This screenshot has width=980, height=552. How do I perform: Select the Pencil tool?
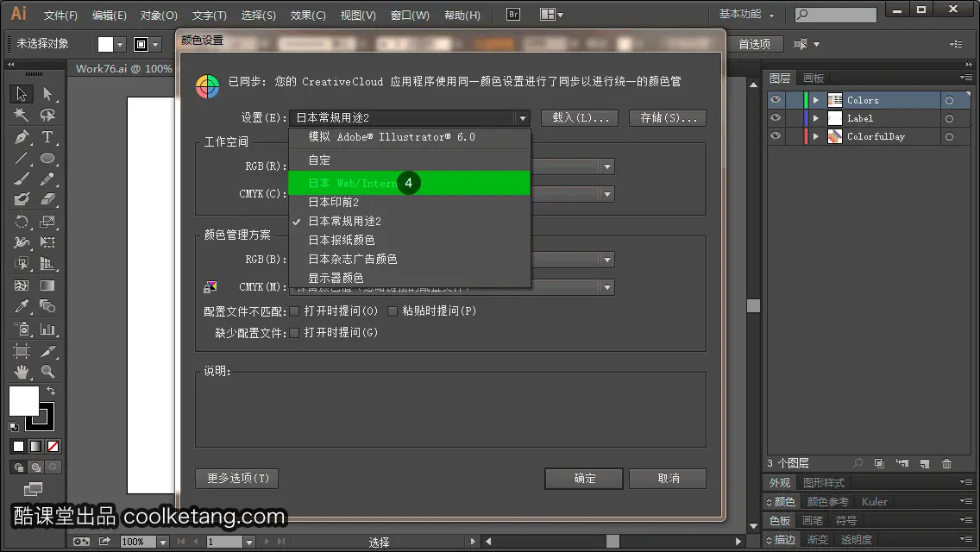47,179
